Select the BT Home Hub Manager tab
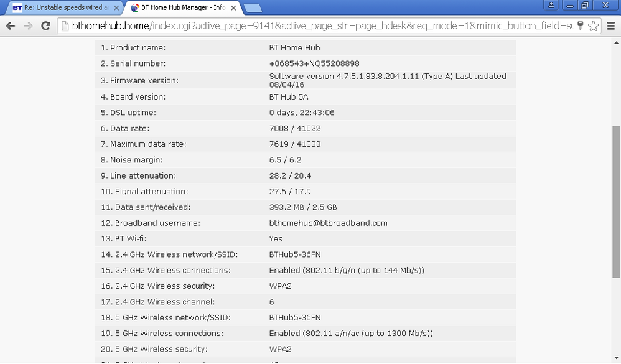Screen dimensions: 621x364 [x=183, y=7]
